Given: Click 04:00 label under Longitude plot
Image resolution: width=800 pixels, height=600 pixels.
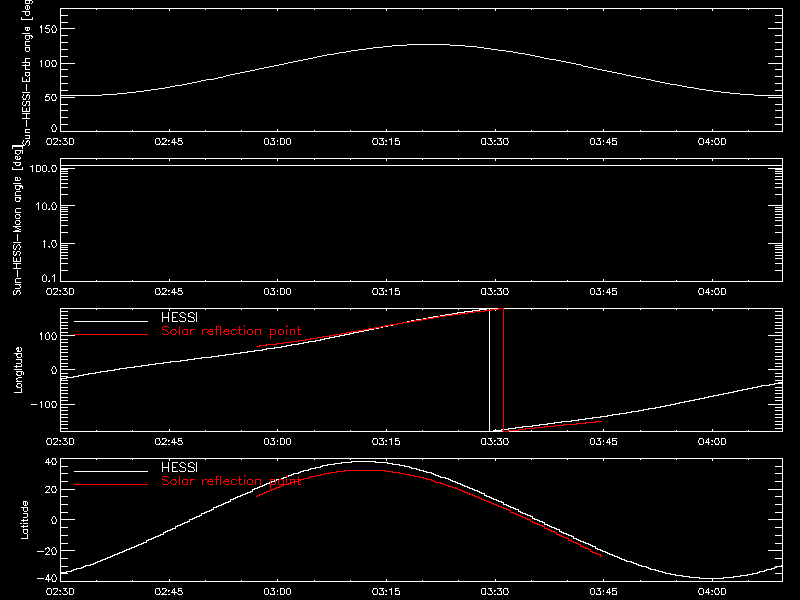Looking at the screenshot, I should [712, 441].
